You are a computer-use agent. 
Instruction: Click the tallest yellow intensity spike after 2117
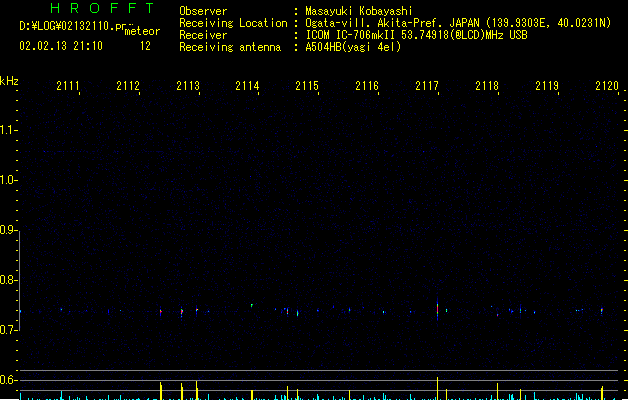tap(437, 388)
